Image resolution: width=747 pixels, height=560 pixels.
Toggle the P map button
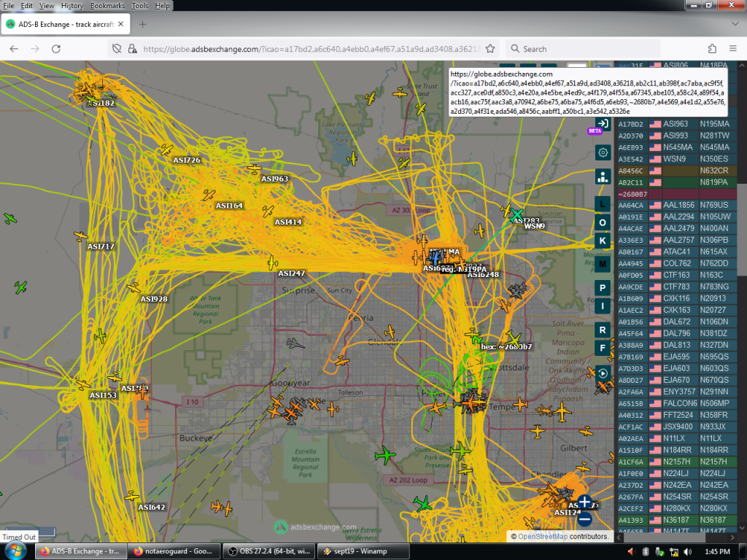click(603, 287)
